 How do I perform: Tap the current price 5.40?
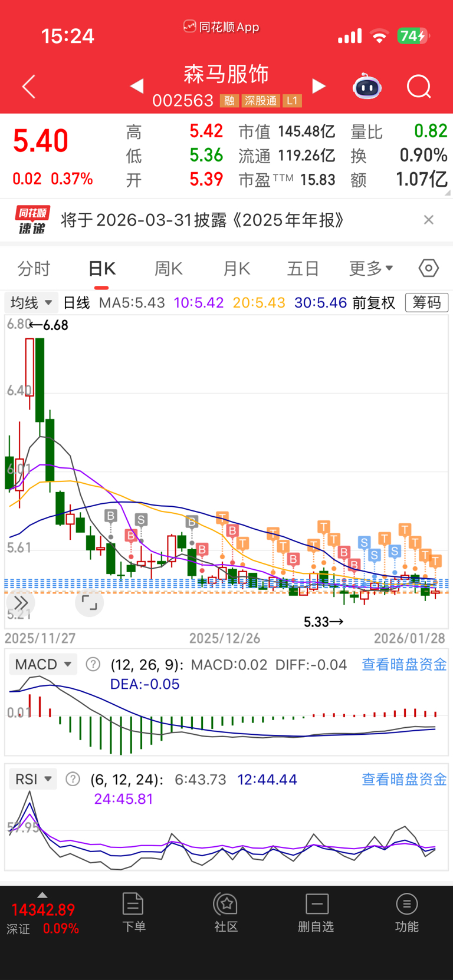[41, 141]
